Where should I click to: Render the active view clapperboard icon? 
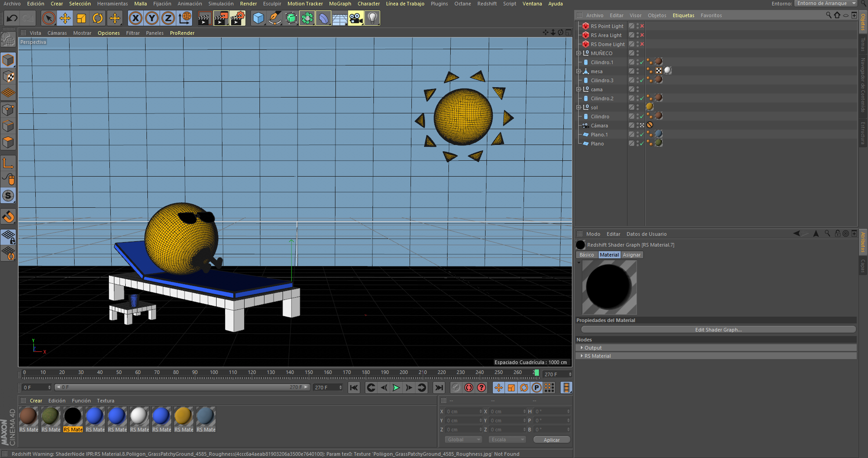[204, 19]
